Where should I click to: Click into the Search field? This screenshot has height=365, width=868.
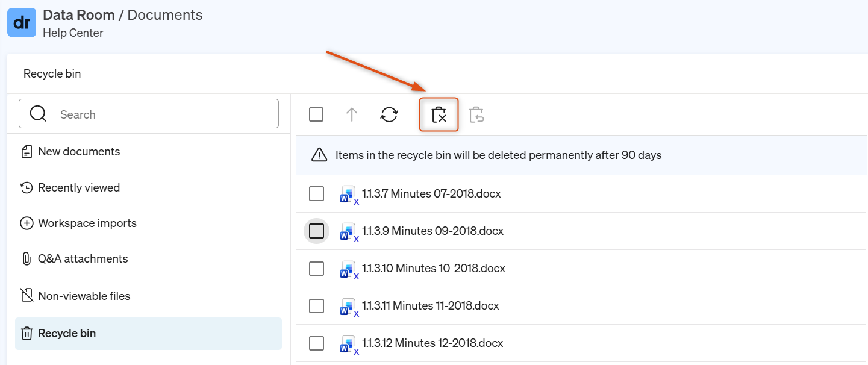[149, 114]
